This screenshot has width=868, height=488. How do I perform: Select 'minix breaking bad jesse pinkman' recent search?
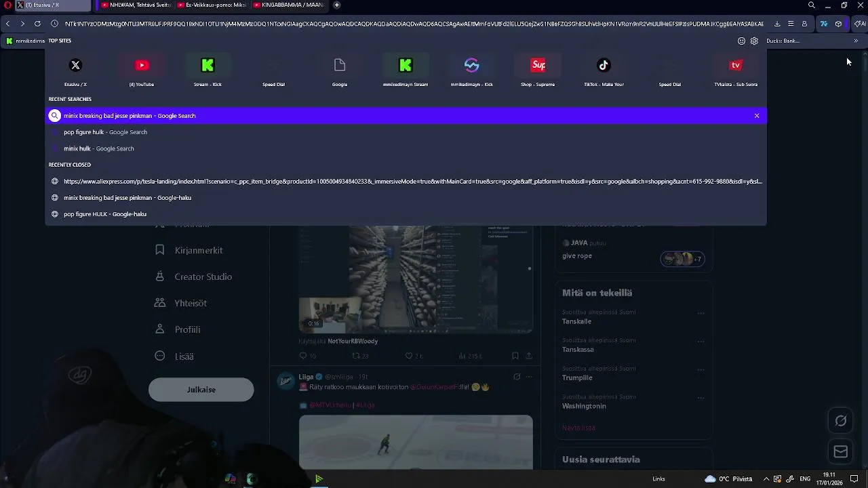(x=406, y=116)
